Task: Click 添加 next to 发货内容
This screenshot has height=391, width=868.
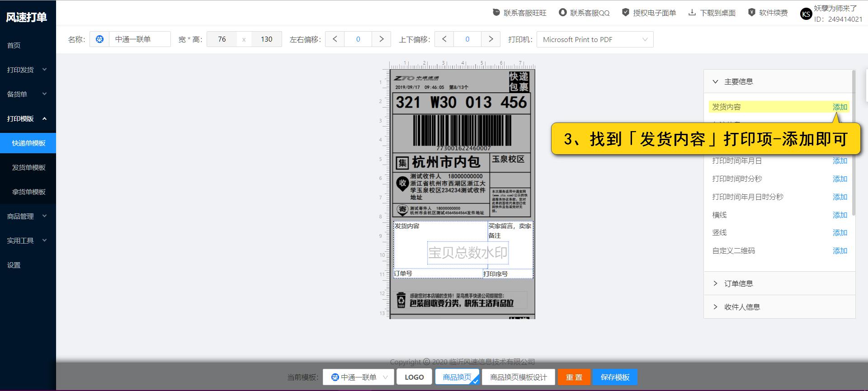Action: click(840, 107)
